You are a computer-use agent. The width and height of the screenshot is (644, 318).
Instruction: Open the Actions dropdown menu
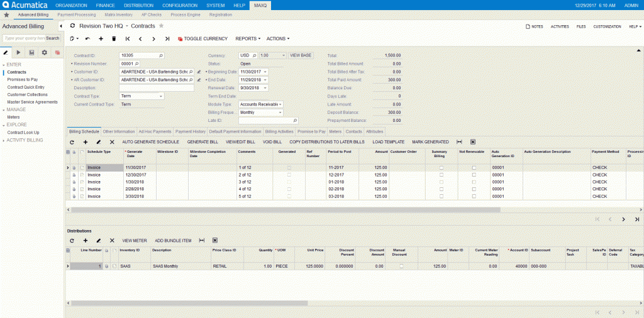point(277,38)
